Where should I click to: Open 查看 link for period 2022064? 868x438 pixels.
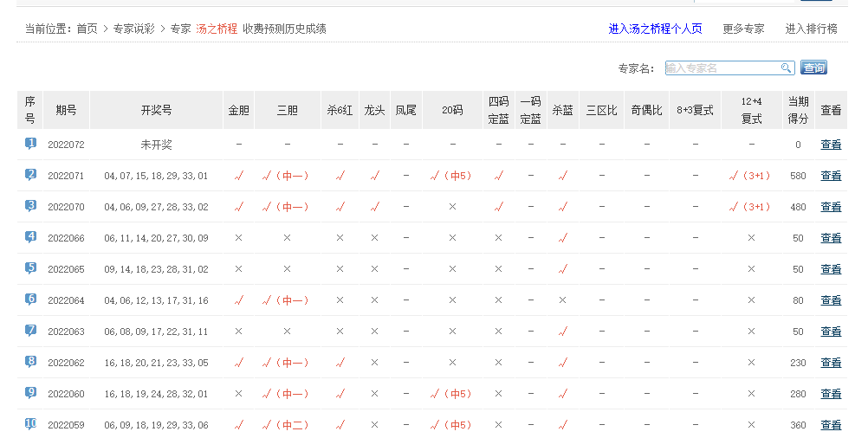click(x=830, y=300)
